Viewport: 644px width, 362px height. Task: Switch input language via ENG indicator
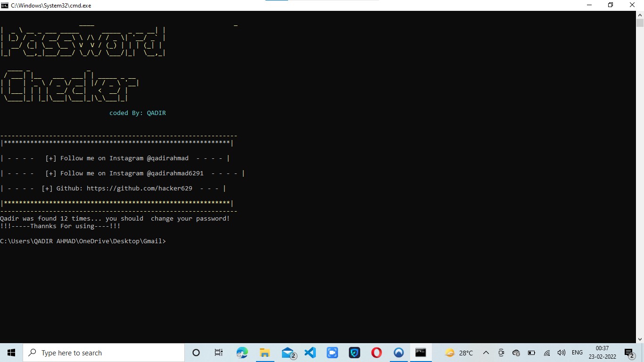pyautogui.click(x=577, y=353)
